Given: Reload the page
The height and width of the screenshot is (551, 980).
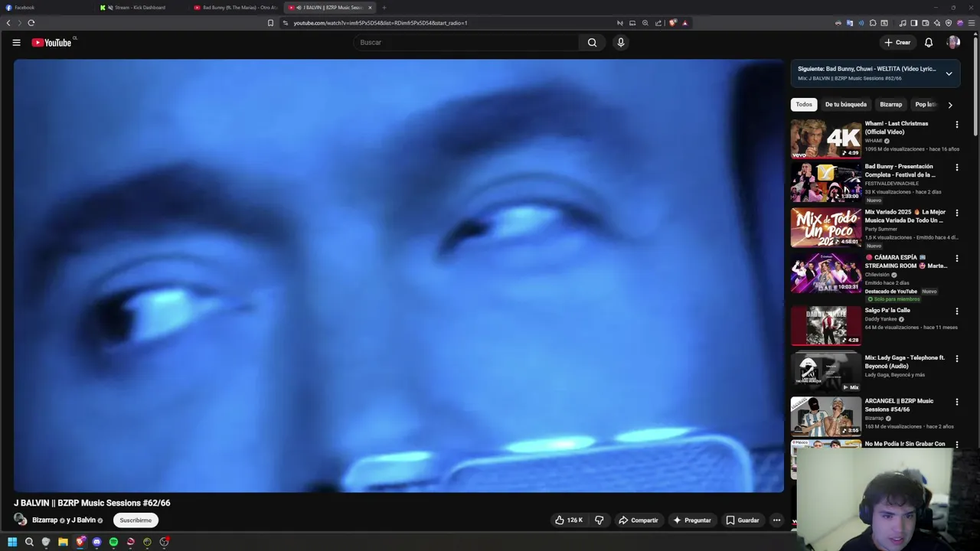Looking at the screenshot, I should [x=31, y=23].
